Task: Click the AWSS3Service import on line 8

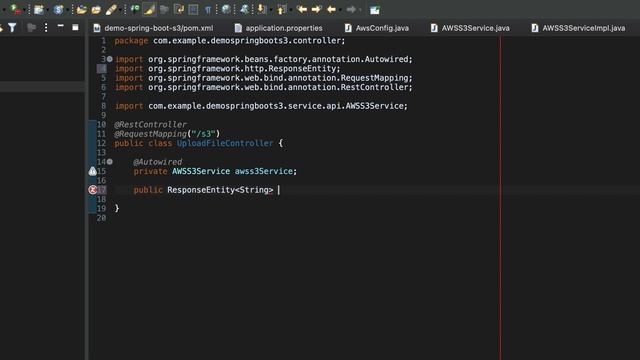Action: tap(261, 106)
